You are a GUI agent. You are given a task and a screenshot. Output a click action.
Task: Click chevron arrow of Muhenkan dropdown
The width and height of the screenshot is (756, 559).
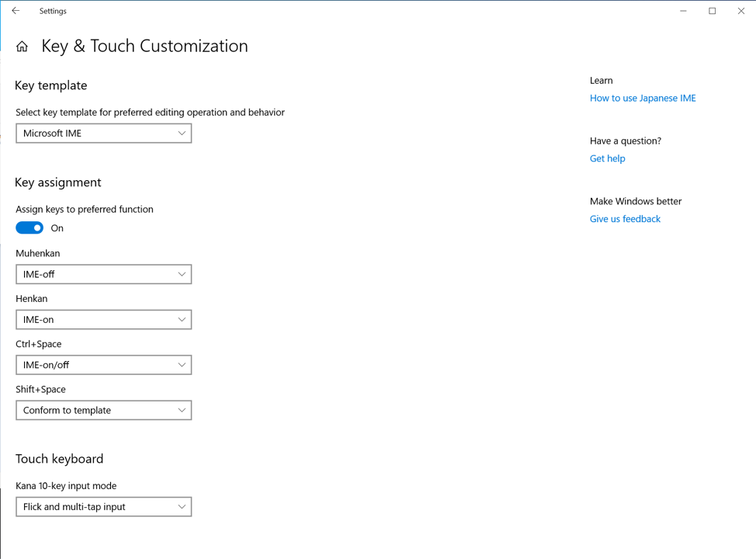point(182,274)
